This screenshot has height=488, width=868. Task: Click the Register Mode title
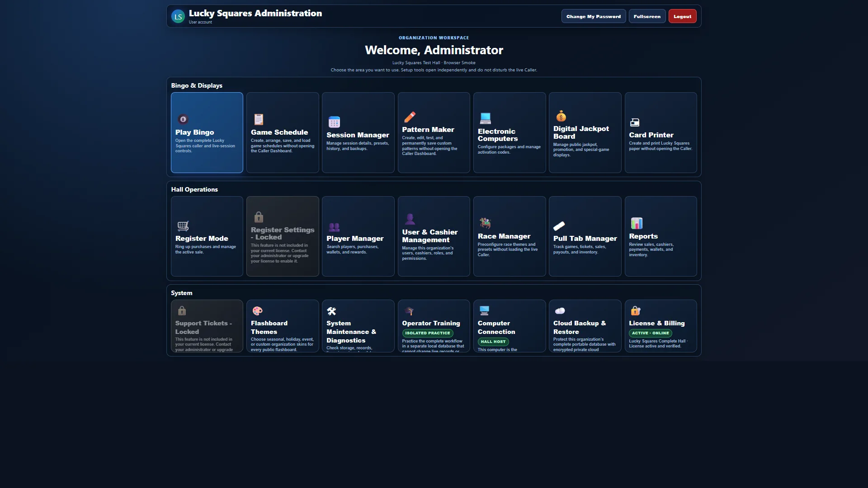pos(202,239)
